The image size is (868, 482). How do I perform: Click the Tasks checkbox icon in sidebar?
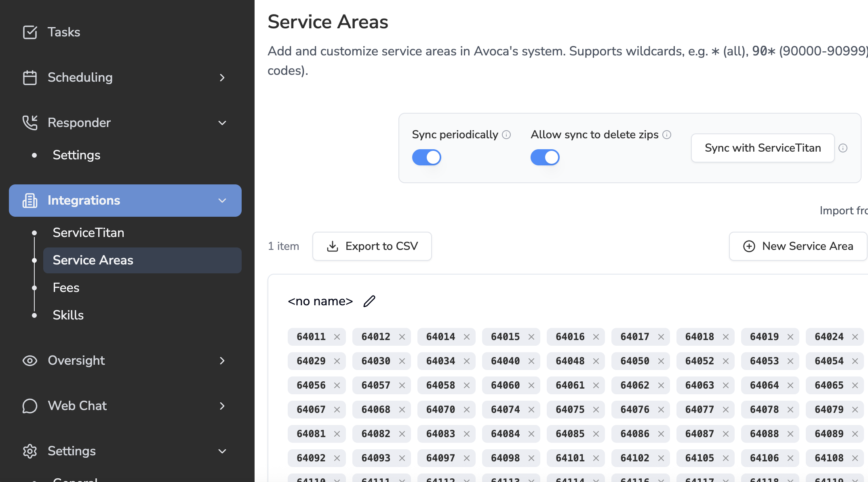30,32
